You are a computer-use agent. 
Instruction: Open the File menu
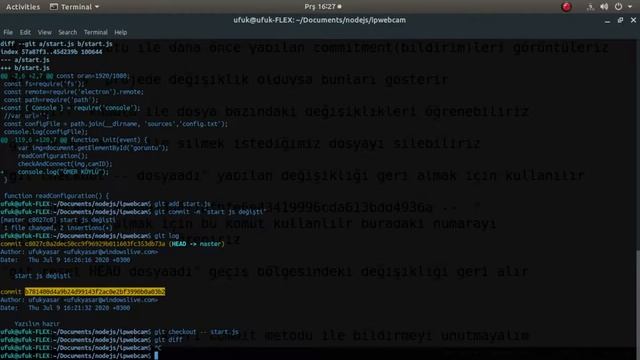click(x=8, y=32)
